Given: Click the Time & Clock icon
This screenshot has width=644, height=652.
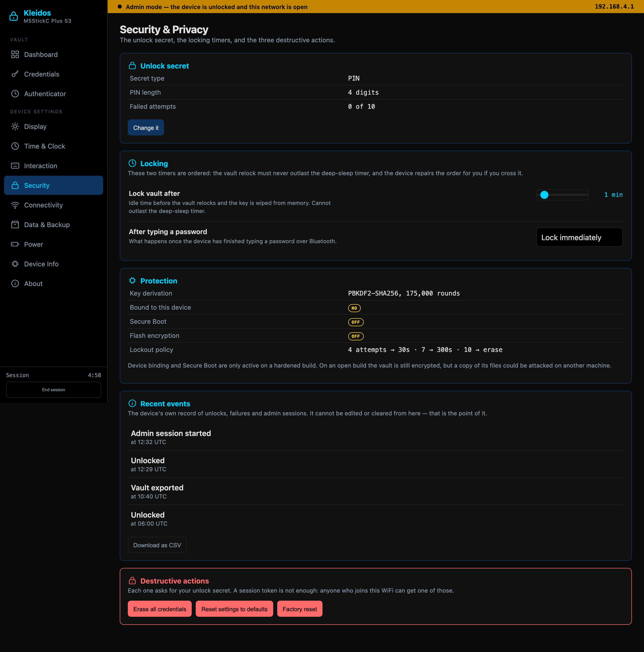Looking at the screenshot, I should [15, 146].
